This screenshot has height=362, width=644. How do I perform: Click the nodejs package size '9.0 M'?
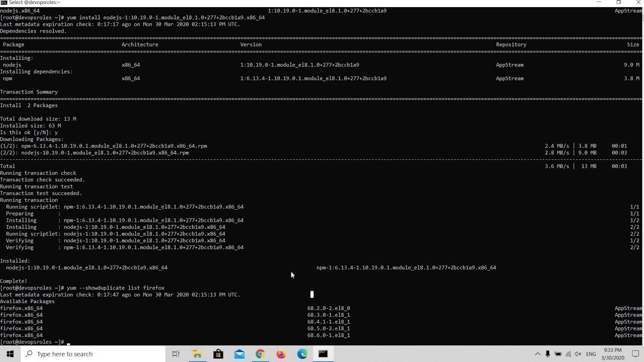click(x=631, y=65)
